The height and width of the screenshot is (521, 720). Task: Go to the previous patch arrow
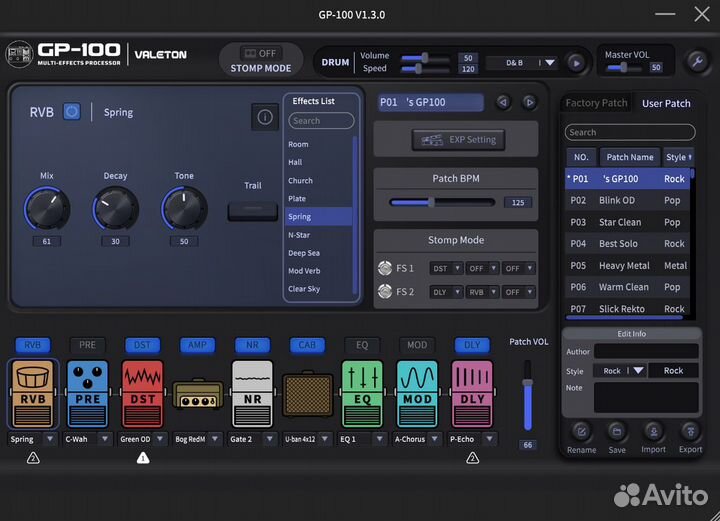503,102
